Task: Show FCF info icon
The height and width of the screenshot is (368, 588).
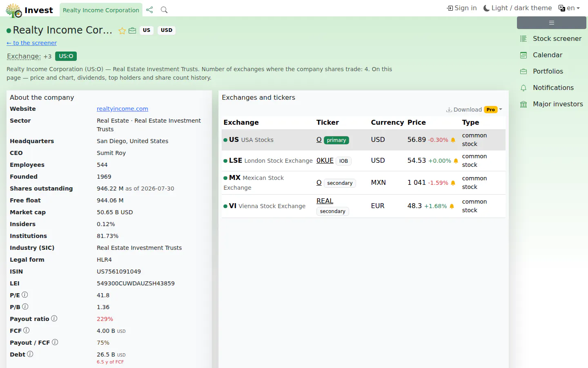Action: [27, 330]
